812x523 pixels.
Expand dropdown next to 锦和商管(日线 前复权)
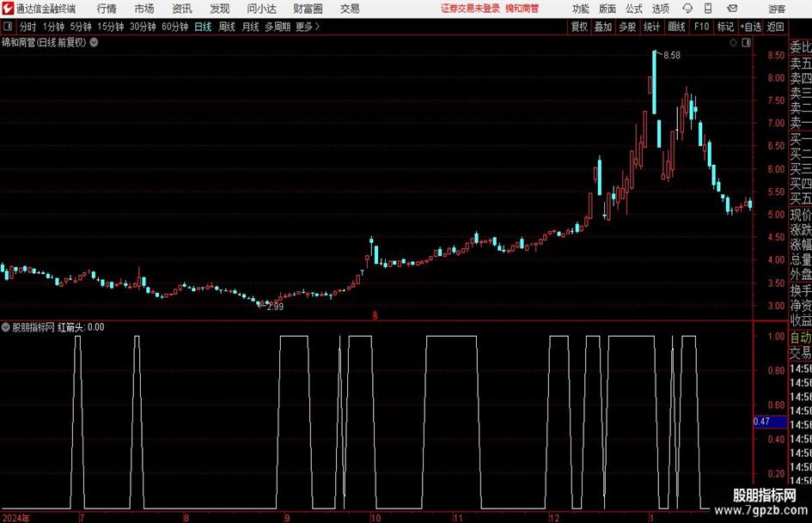(94, 42)
